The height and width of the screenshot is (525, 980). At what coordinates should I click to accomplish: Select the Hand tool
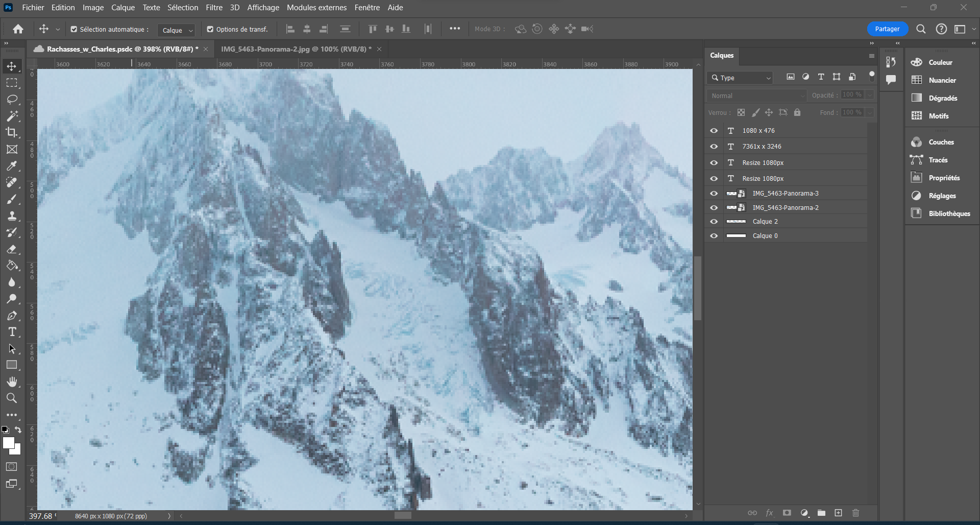(12, 381)
